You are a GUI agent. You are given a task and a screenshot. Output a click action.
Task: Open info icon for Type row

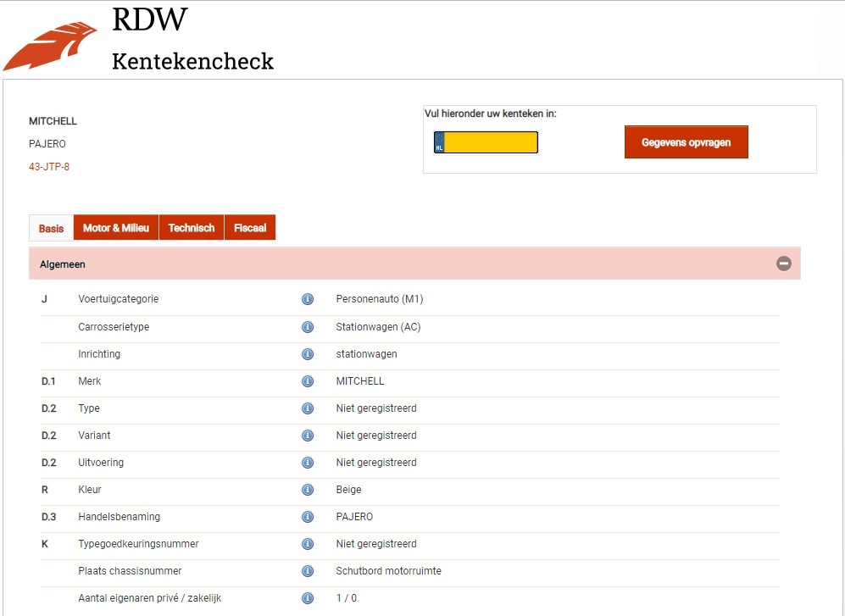pos(308,408)
